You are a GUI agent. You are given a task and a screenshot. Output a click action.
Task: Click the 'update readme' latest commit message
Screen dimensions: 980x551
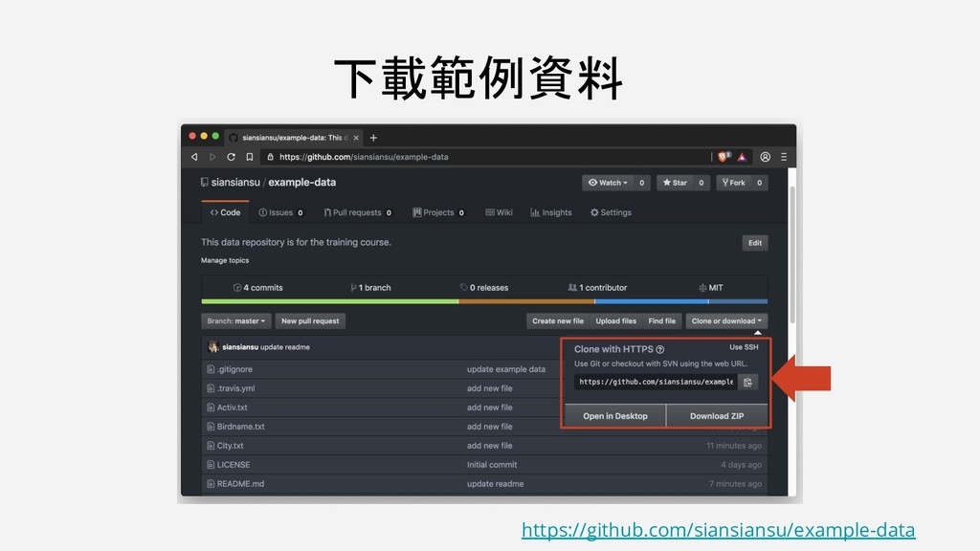coord(285,347)
